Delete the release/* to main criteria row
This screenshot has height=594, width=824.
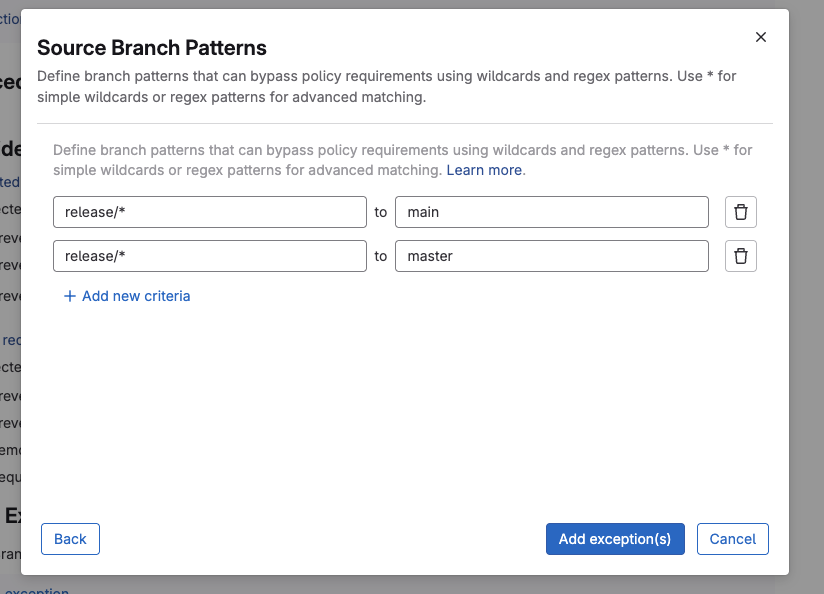coord(740,212)
